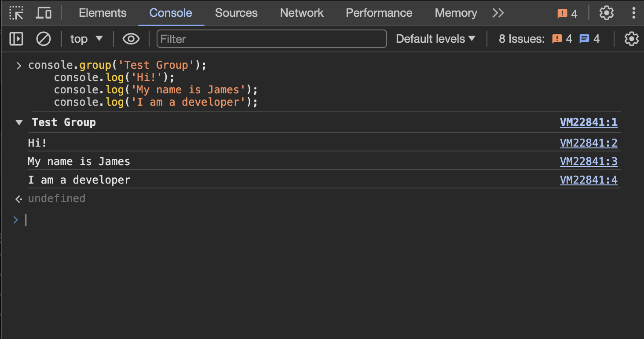Click the 'Test Group' group header text
The image size is (644, 339).
[x=64, y=122]
